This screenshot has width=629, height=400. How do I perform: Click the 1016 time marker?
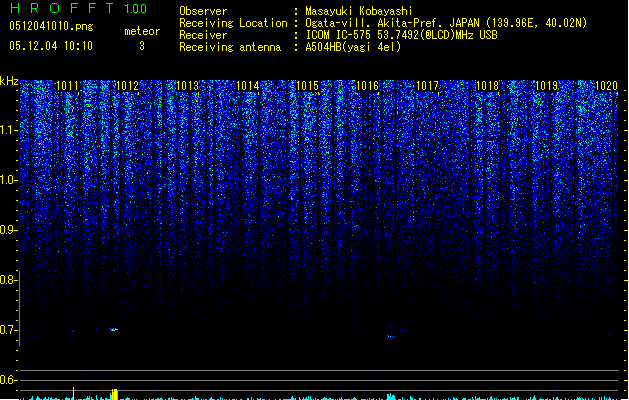[x=367, y=86]
